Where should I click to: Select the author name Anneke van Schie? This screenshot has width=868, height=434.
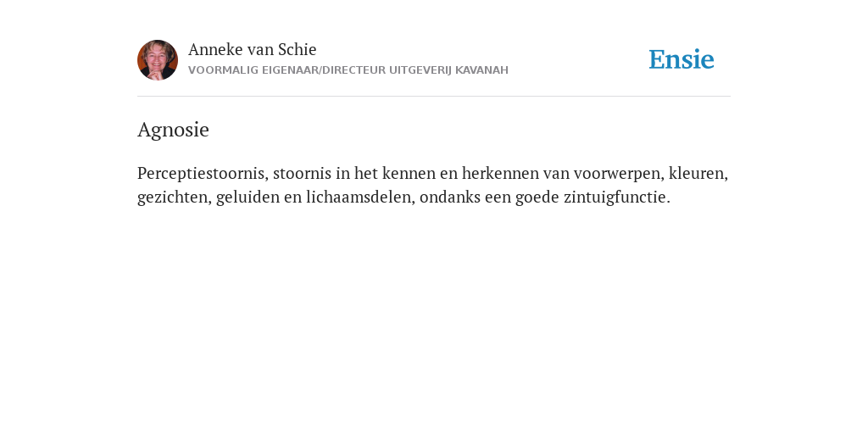252,50
